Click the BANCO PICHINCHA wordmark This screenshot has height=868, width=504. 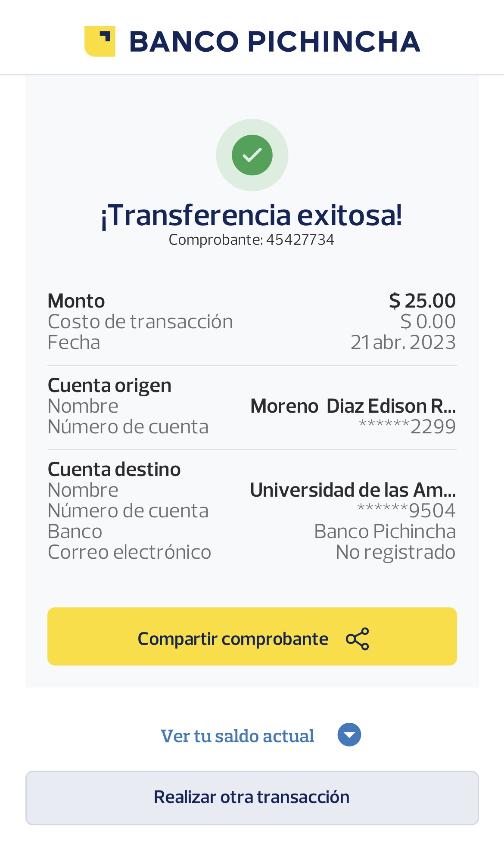pos(274,42)
